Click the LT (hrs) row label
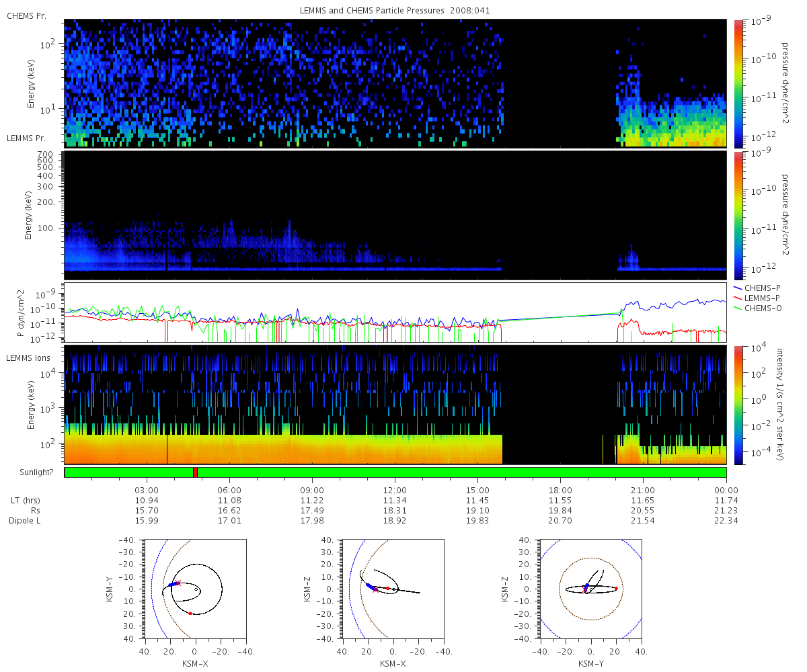Image resolution: width=807 pixels, height=672 pixels. pos(23,501)
